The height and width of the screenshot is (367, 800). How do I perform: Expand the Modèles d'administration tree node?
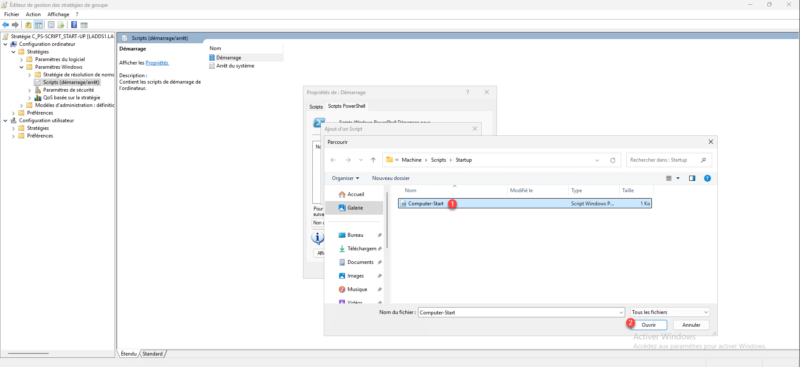(x=21, y=105)
